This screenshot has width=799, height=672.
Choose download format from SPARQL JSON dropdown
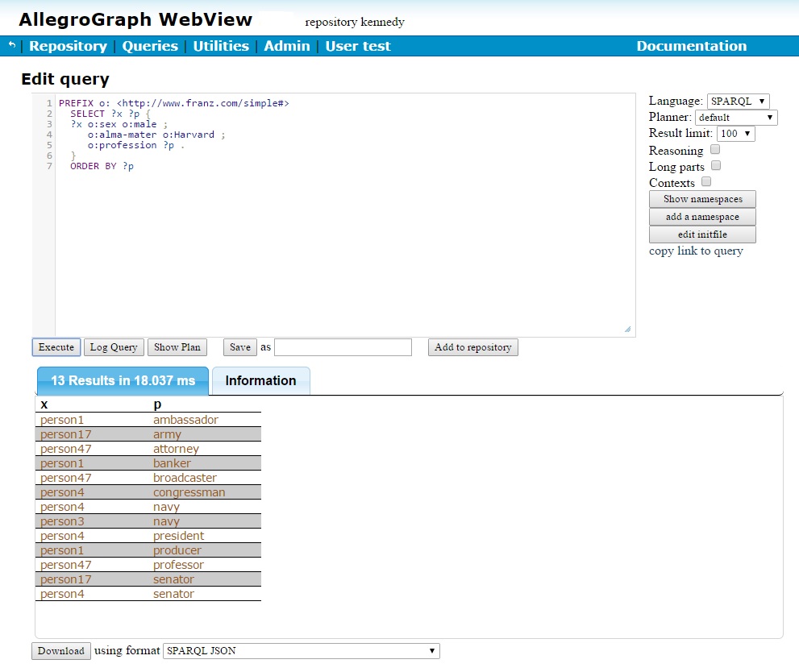[301, 651]
